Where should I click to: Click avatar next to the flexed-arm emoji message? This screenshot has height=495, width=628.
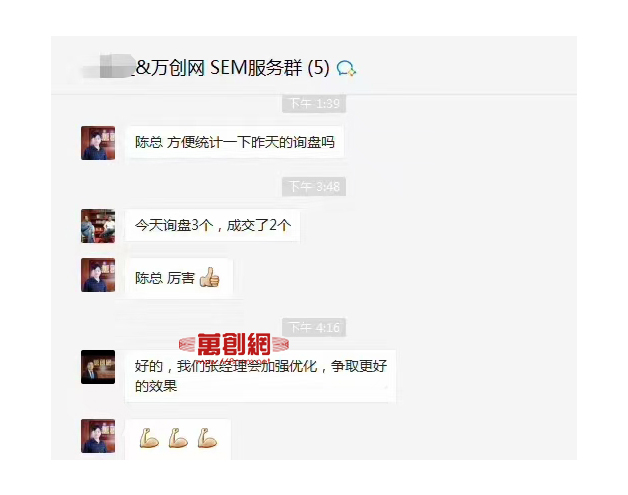[x=98, y=436]
